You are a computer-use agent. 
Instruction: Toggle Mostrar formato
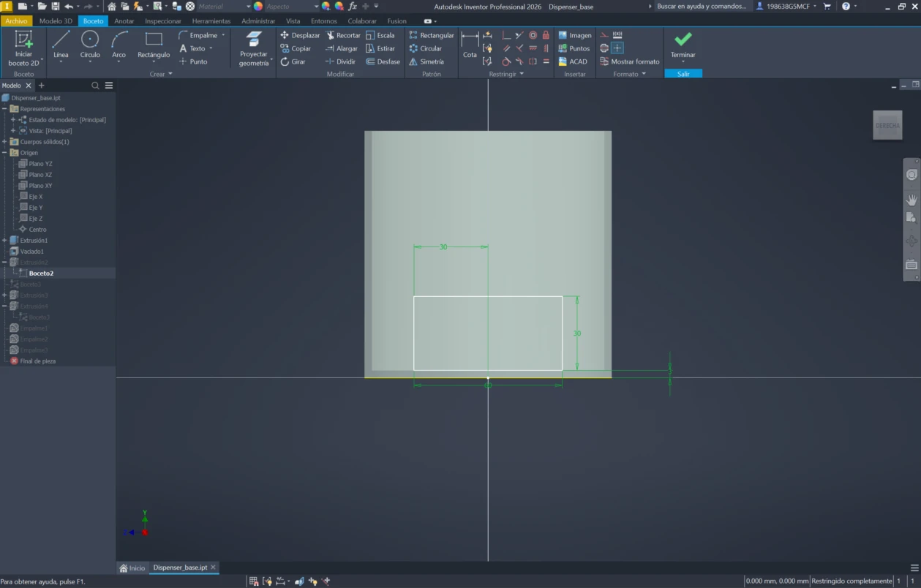629,61
